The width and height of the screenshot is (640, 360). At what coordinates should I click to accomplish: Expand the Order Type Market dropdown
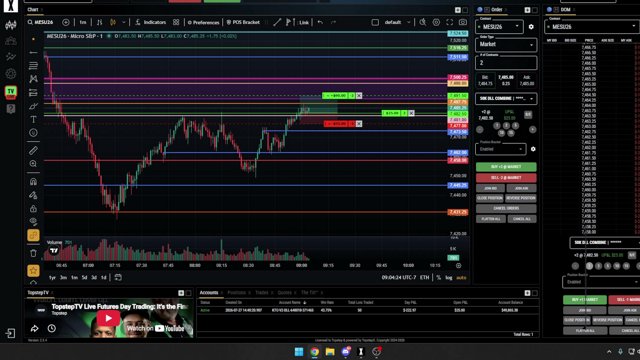pyautogui.click(x=506, y=44)
